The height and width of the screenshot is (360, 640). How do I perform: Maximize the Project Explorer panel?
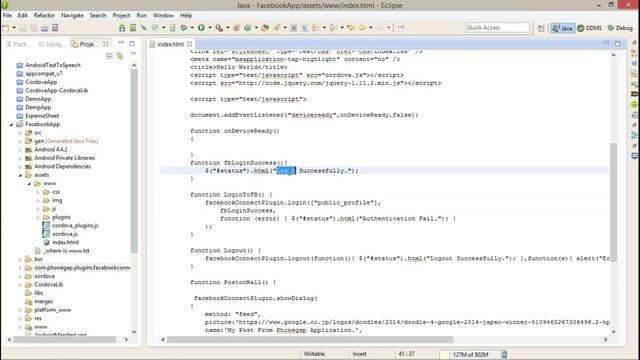132,43
